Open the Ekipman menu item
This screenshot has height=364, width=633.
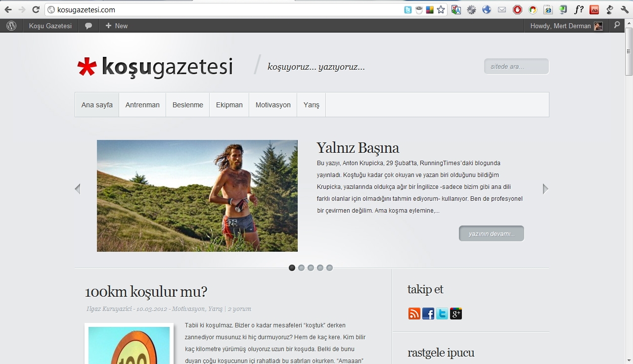229,105
